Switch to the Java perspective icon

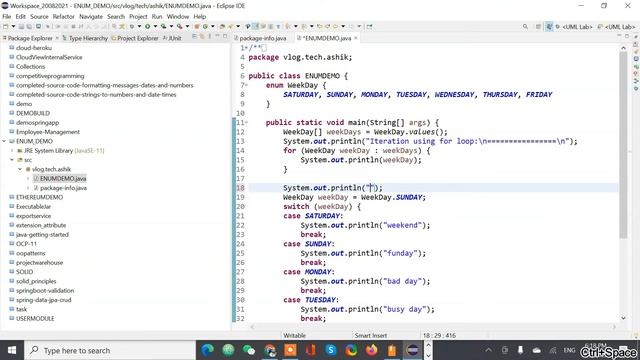tap(549, 27)
